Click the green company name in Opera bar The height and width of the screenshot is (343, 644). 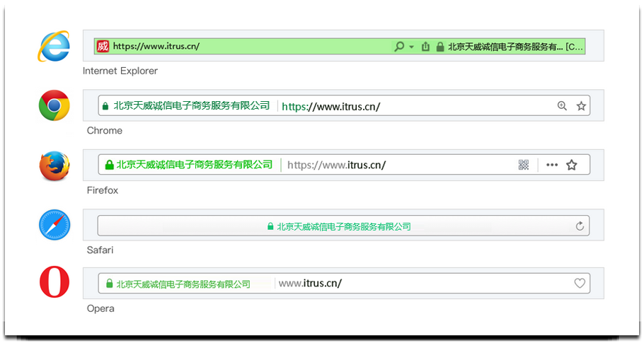pyautogui.click(x=183, y=284)
